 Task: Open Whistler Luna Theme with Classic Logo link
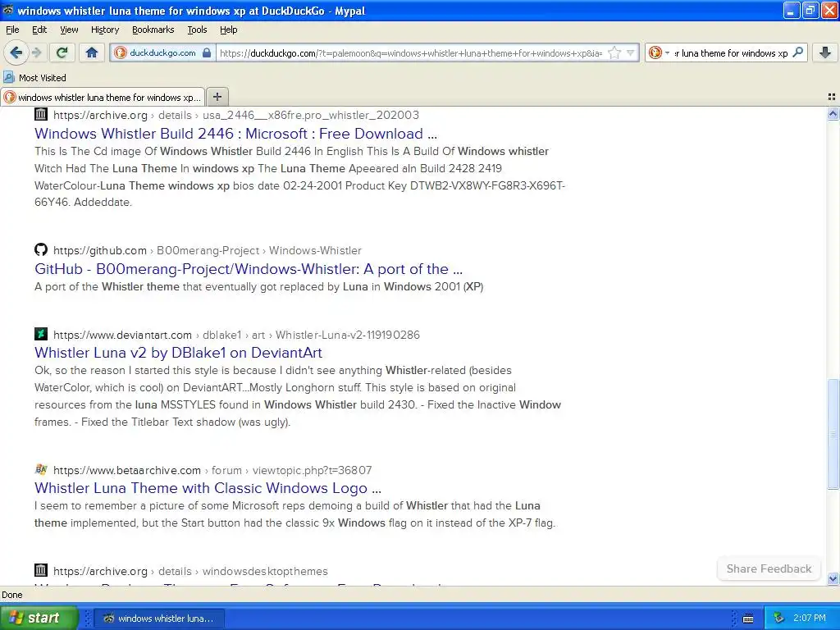[x=208, y=488]
